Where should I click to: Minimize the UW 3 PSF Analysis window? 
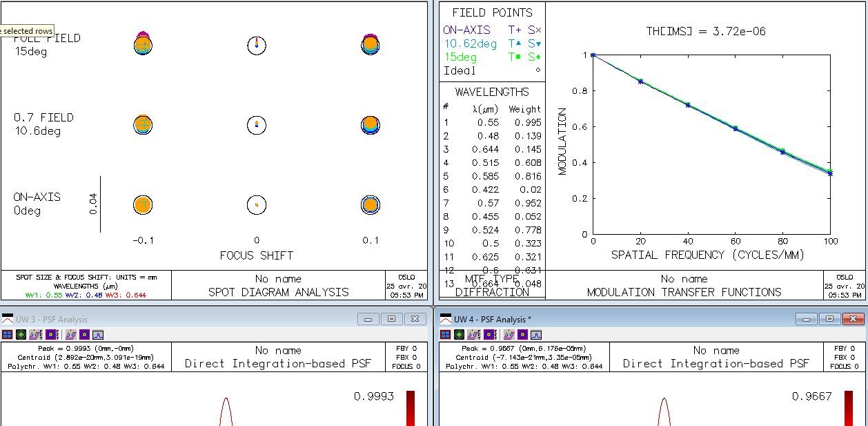[x=368, y=319]
